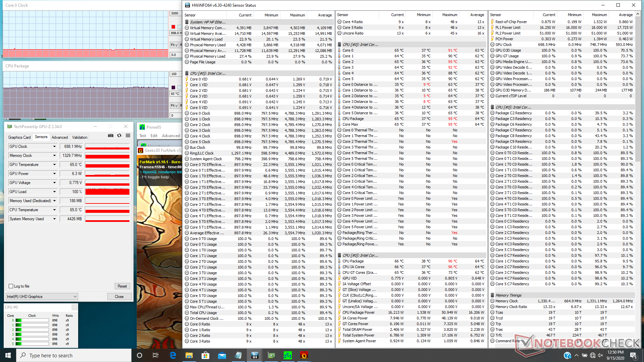644x362 pixels.
Task: Click the Windows search box
Action: pyautogui.click(x=74, y=355)
